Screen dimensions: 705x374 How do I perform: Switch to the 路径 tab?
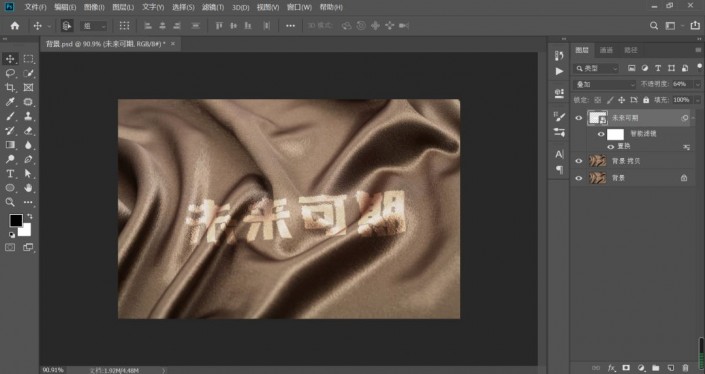pyautogui.click(x=630, y=50)
